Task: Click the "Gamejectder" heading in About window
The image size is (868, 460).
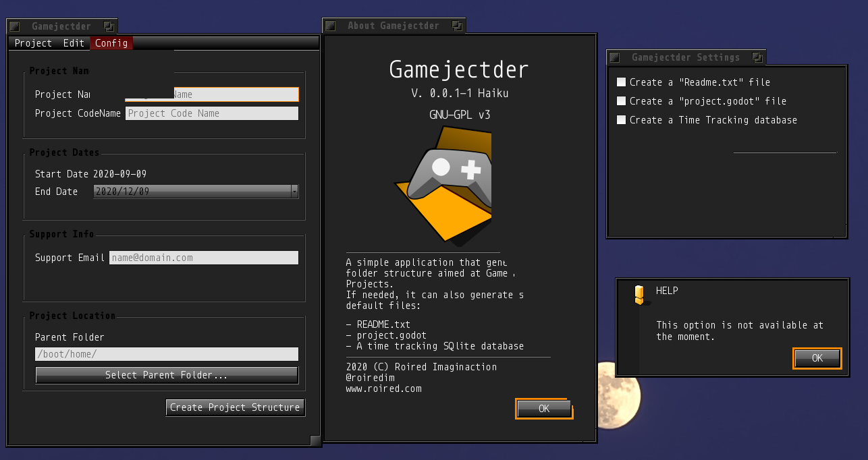Action: pyautogui.click(x=459, y=69)
